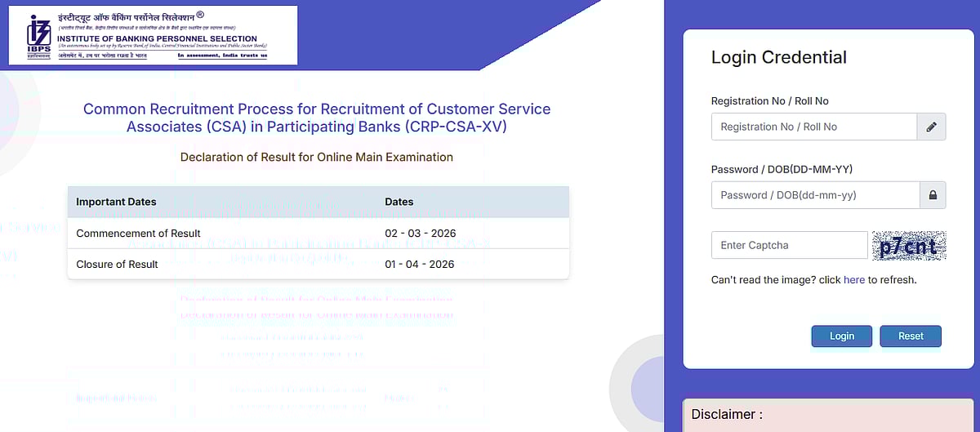Focus the Password / DOB input field
Viewport: 980px width, 432px height.
815,195
